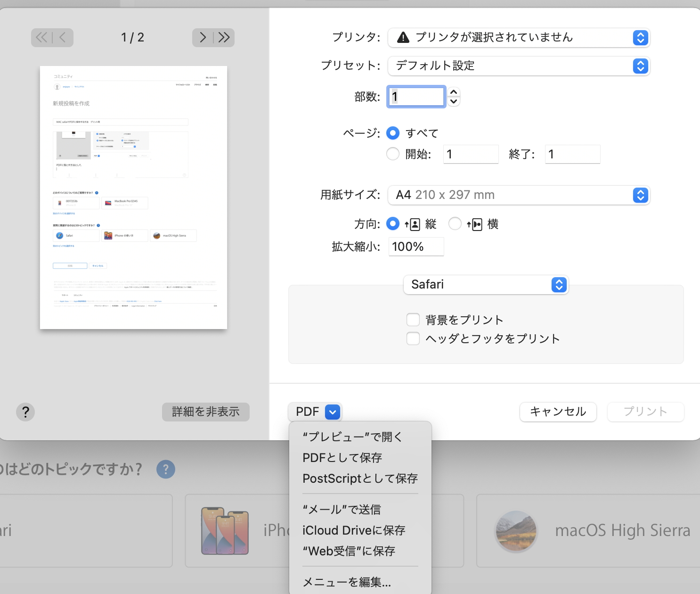This screenshot has width=700, height=594.
Task: Click the 開始 page number field
Action: (x=471, y=154)
